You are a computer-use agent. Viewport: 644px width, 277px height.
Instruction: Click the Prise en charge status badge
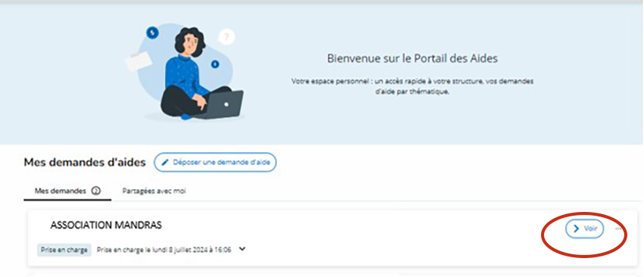[64, 250]
